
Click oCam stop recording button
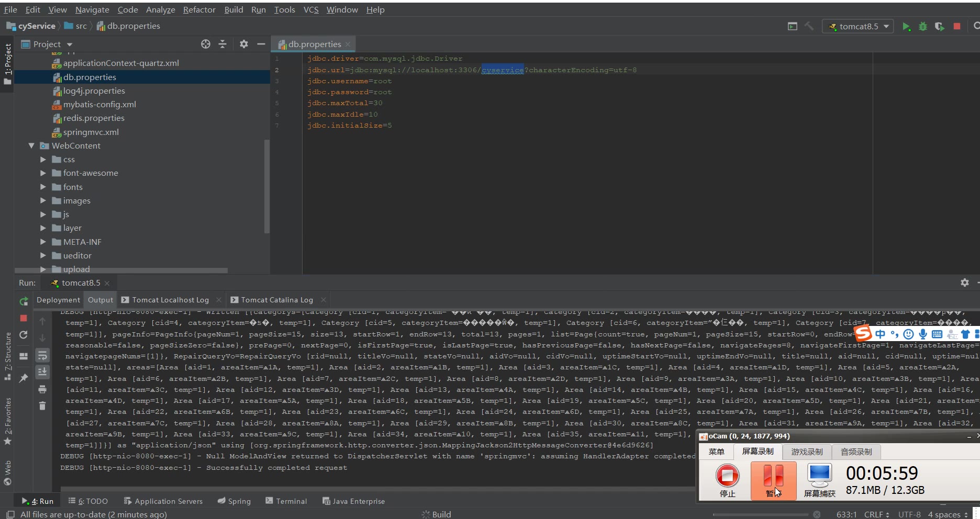(x=727, y=480)
